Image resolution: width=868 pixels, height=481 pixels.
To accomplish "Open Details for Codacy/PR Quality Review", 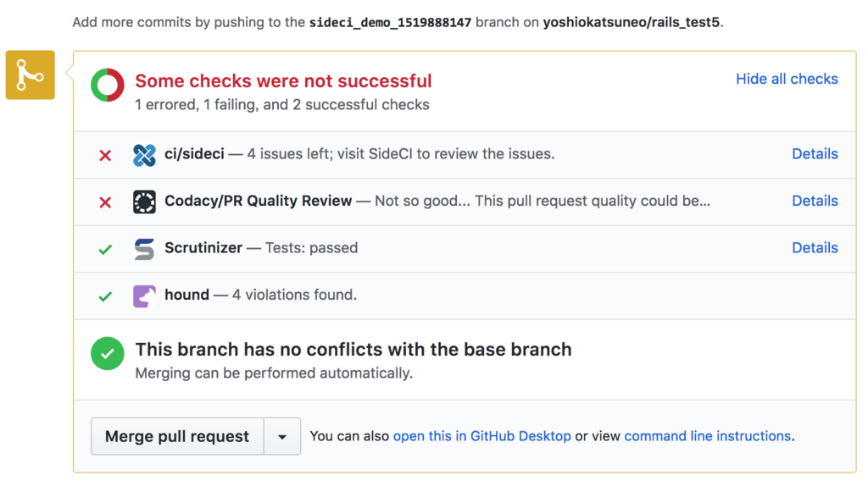I will point(815,201).
